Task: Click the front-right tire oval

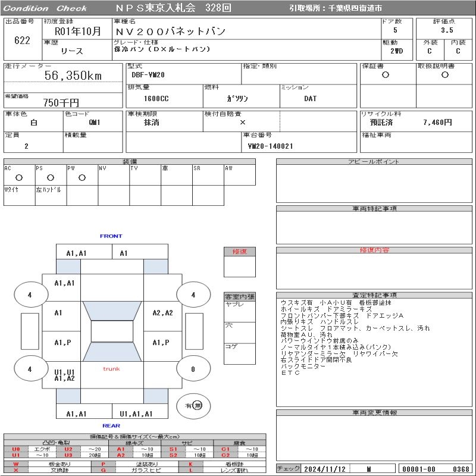Action: tap(193, 295)
